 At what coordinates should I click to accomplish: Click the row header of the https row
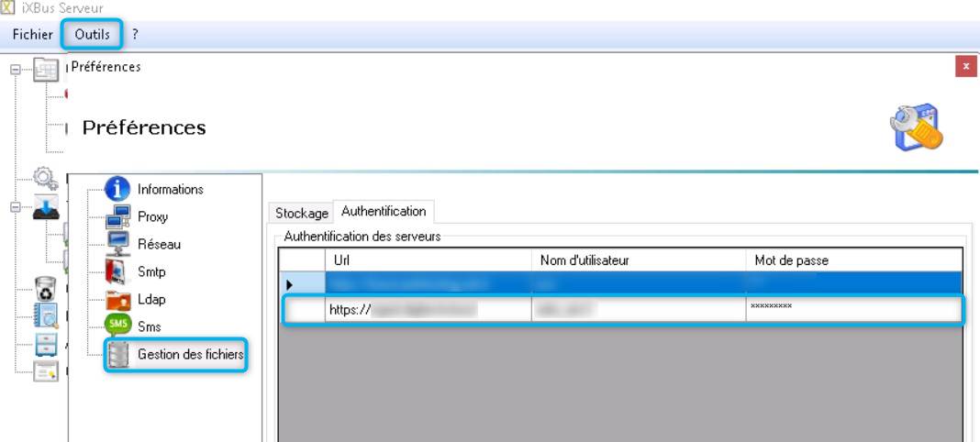pyautogui.click(x=304, y=309)
